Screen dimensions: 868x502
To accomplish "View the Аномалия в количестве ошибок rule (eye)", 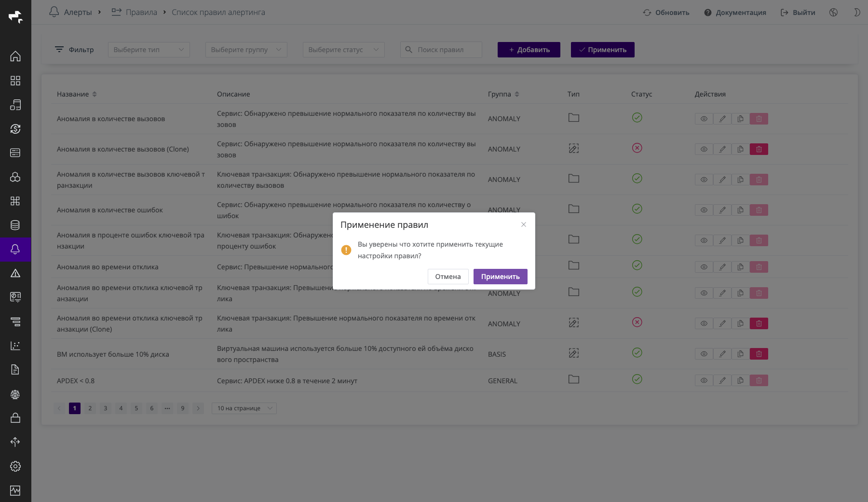I will coord(704,210).
